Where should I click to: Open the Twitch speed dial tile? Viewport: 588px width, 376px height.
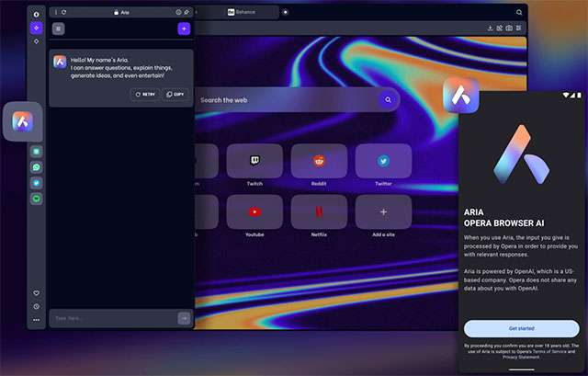point(254,161)
